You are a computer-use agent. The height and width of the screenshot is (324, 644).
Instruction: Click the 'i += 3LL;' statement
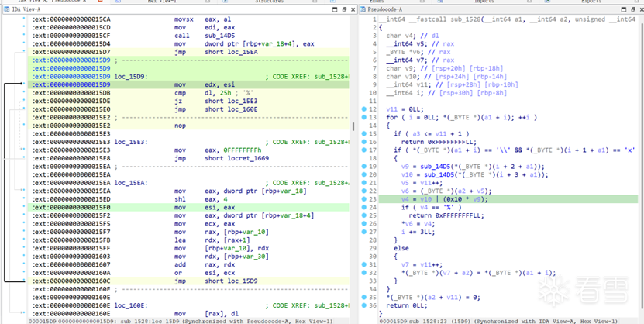pyautogui.click(x=417, y=232)
